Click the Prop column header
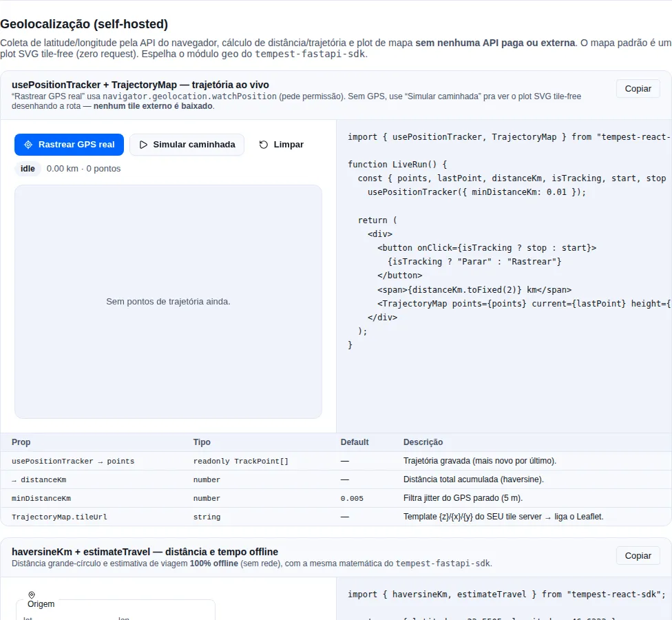The height and width of the screenshot is (620, 672). point(21,442)
